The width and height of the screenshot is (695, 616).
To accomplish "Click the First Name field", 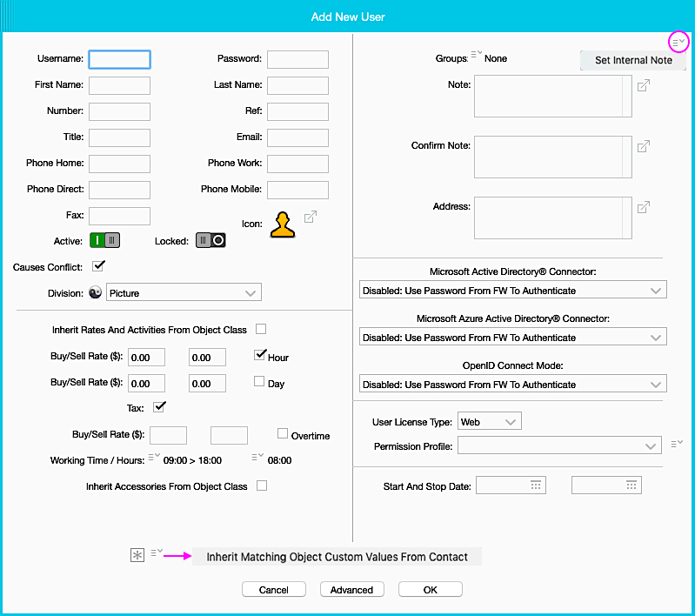I will coord(120,85).
